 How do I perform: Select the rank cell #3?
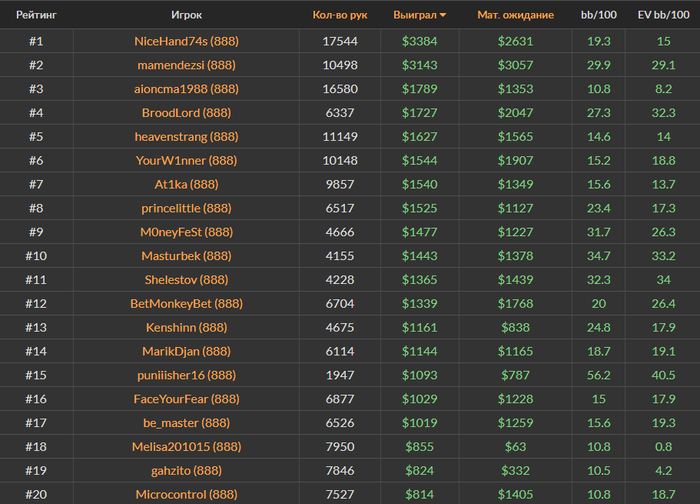click(36, 89)
